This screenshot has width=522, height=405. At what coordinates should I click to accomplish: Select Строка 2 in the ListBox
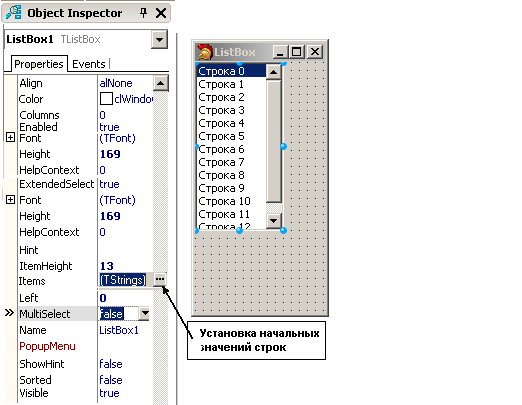click(x=232, y=97)
